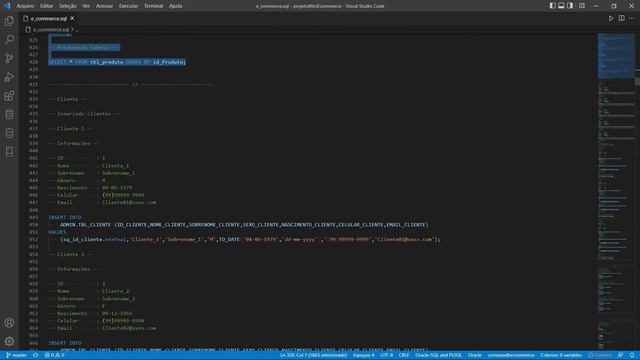
Task: Click the VS Code logo in title bar
Action: (7, 6)
